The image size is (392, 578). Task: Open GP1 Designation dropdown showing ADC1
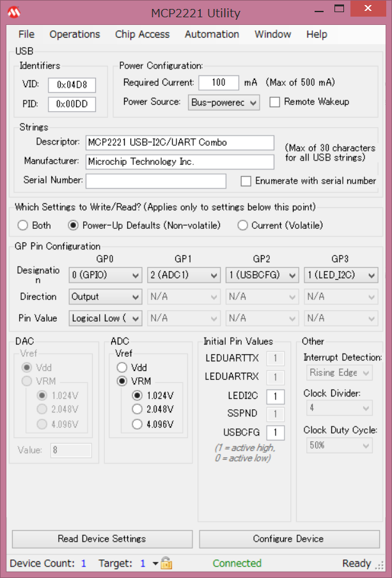(184, 275)
